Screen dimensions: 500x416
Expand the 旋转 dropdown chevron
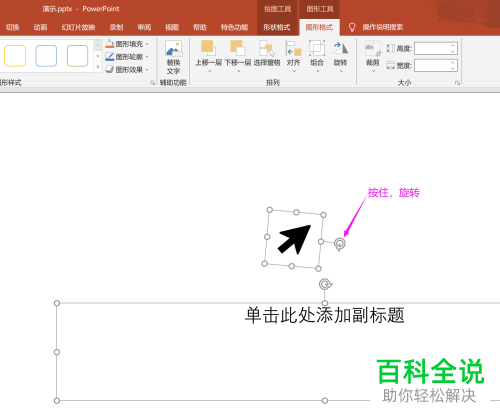tap(341, 71)
